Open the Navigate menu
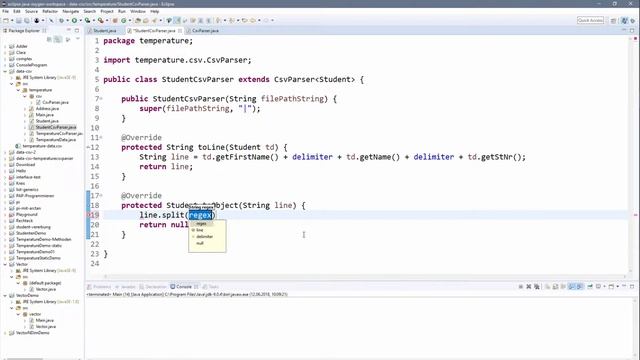 71,11
